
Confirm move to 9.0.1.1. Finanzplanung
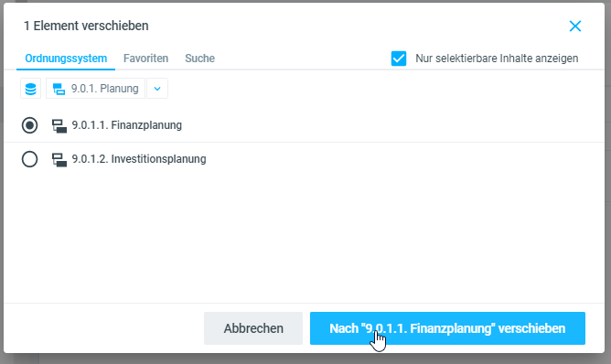point(447,328)
